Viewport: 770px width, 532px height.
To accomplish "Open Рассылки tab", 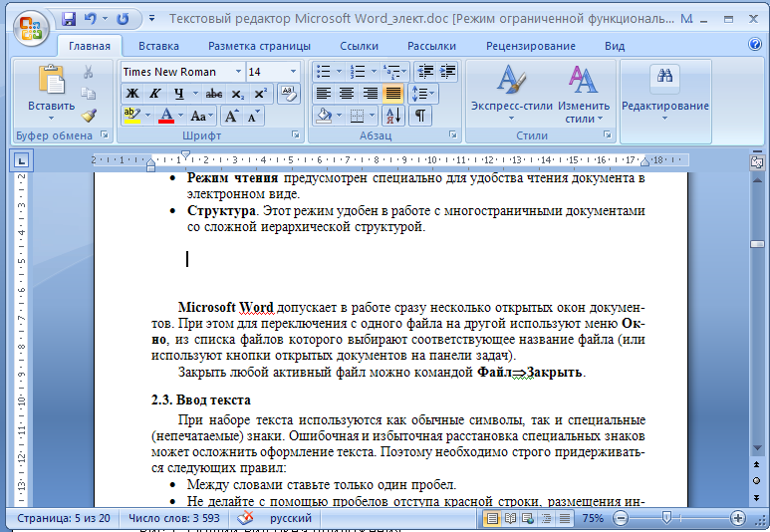I will [431, 46].
